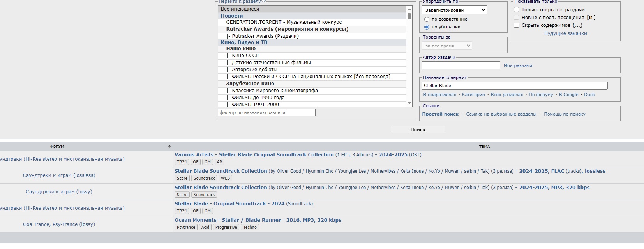Open the Зарегистрирован sort dropdown
644x249 pixels.
coord(454,10)
